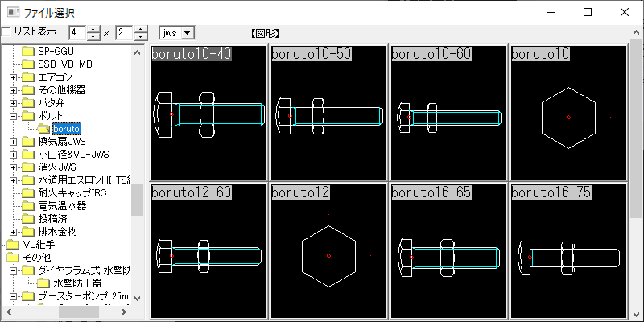Increase the row count spinner showing 2
Screen dimensions: 644x322
click(141, 29)
